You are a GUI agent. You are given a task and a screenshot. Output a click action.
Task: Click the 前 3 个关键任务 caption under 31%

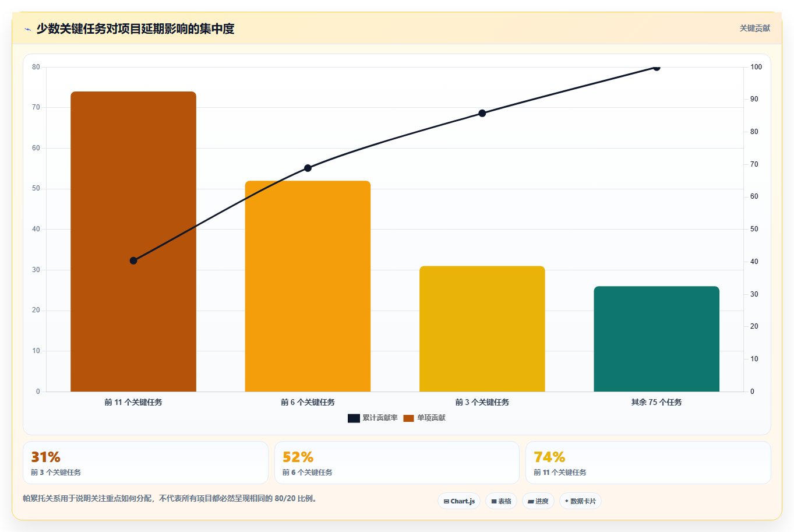(x=56, y=473)
